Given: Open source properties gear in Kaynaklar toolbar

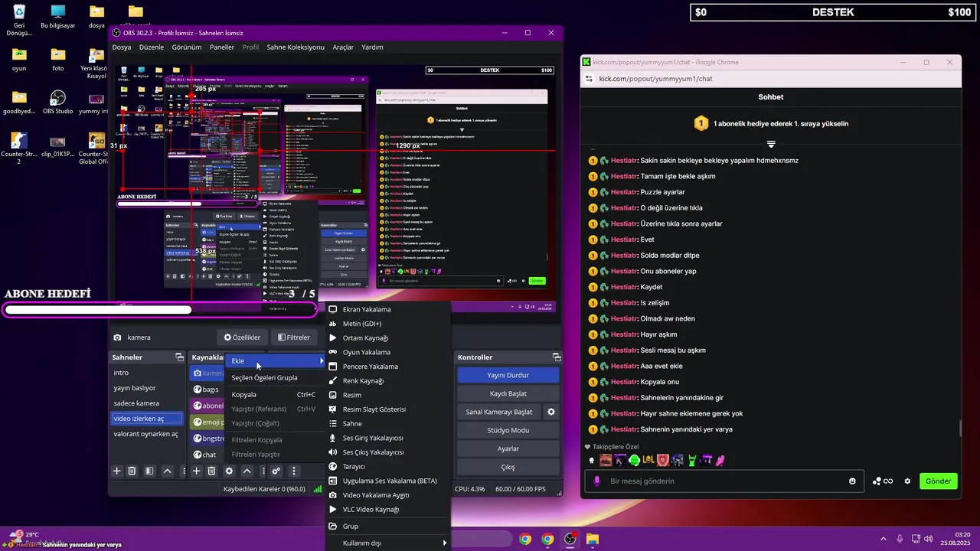Looking at the screenshot, I should pyautogui.click(x=229, y=471).
